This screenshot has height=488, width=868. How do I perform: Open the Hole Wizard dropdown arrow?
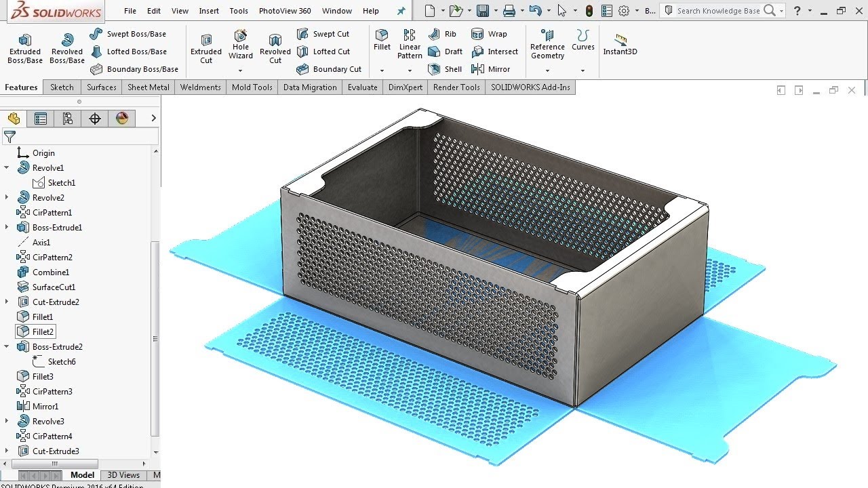click(x=240, y=70)
